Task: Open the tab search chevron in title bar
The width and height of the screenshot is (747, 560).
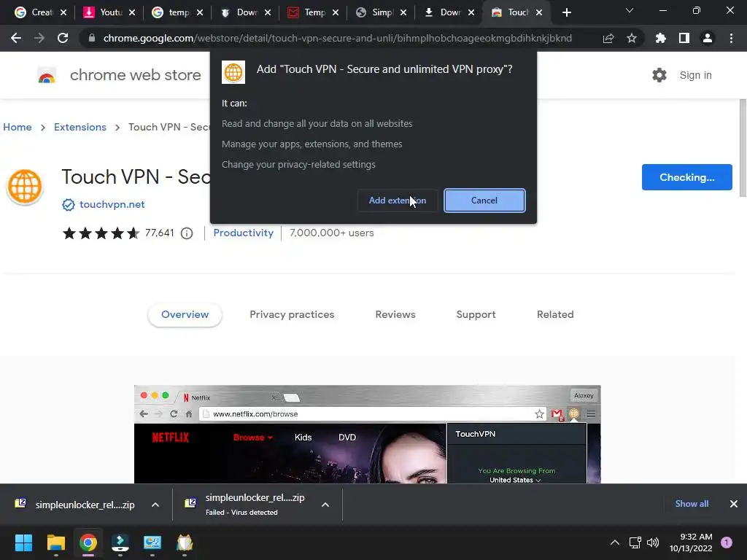Action: click(630, 10)
